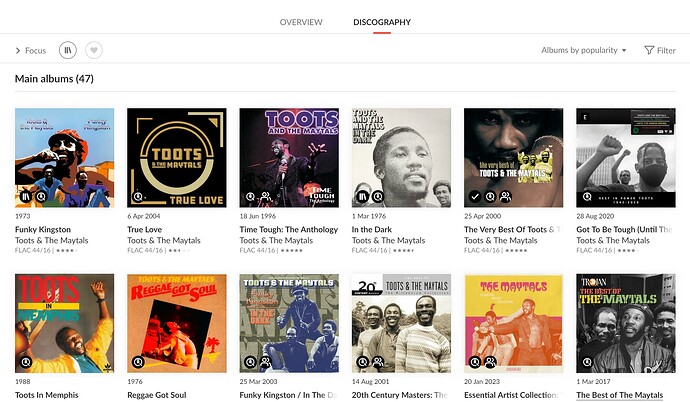Viewport: 690px width, 402px height.
Task: Toggle the library-only filter circle button
Action: (x=68, y=50)
